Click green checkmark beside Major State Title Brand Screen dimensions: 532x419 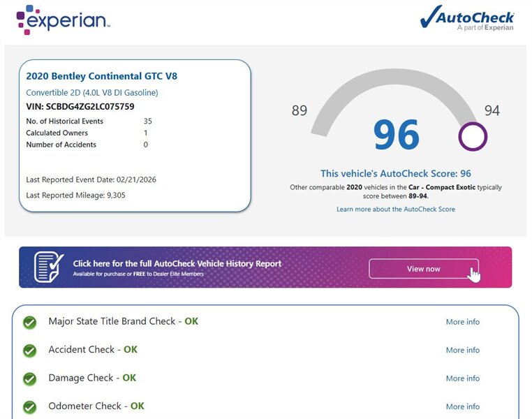pos(30,323)
